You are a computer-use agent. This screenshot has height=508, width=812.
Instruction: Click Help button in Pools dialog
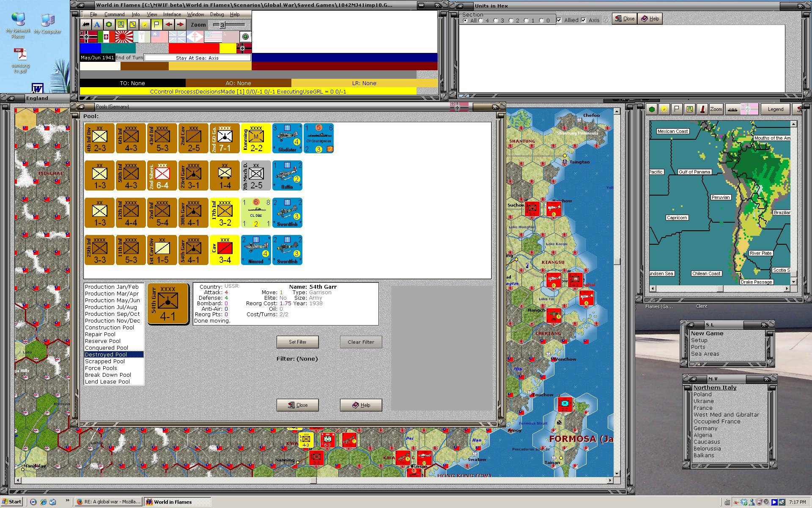click(x=361, y=405)
